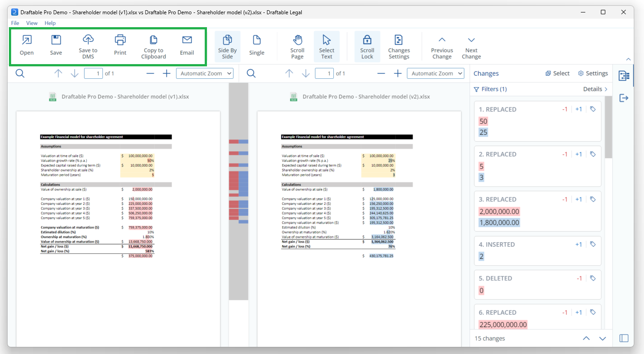Click deletion -1 on change 2
This screenshot has height=354, width=644.
pyautogui.click(x=565, y=155)
